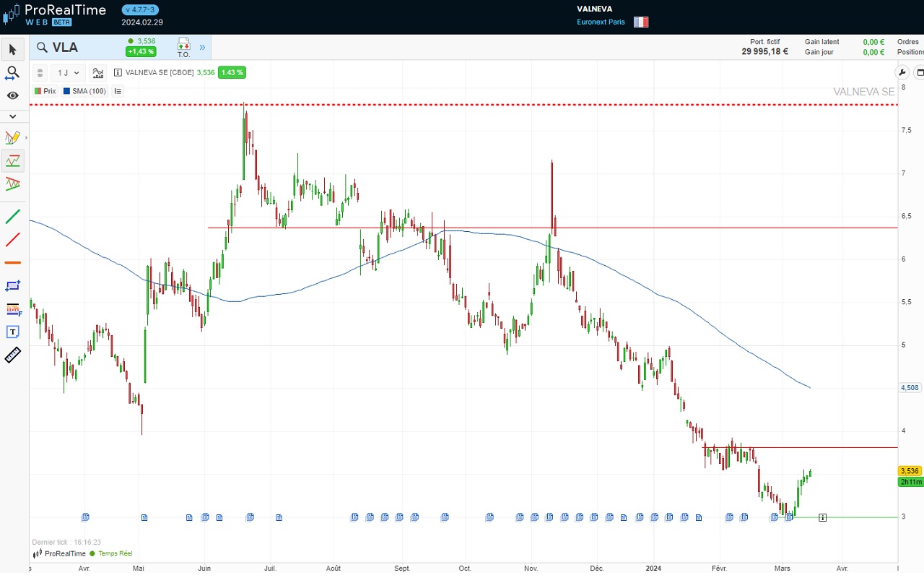The image size is (924, 583).
Task: Click the green line info marker near 3
Action: click(822, 517)
